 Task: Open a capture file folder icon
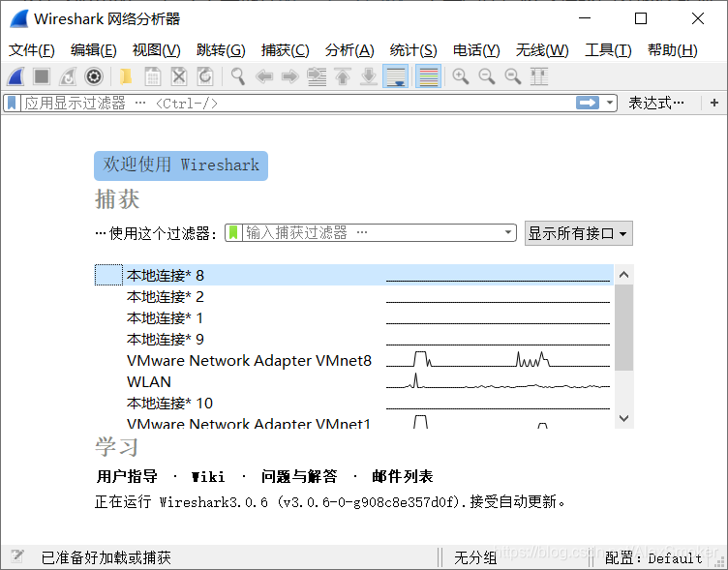(x=126, y=76)
